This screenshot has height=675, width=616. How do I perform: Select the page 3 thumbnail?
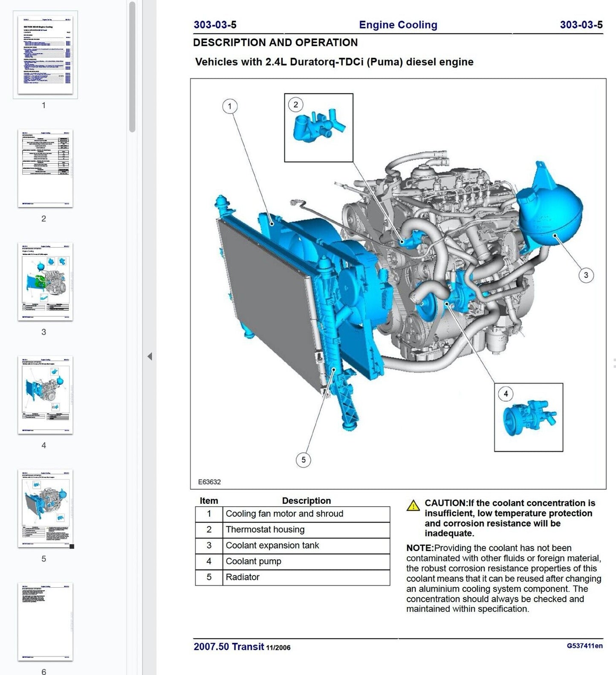45,282
